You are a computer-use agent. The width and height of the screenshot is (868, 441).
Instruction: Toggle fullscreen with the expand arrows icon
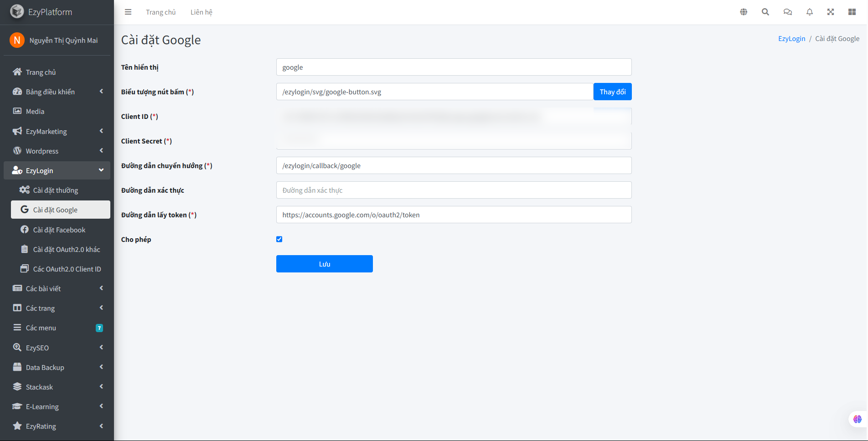tap(831, 12)
